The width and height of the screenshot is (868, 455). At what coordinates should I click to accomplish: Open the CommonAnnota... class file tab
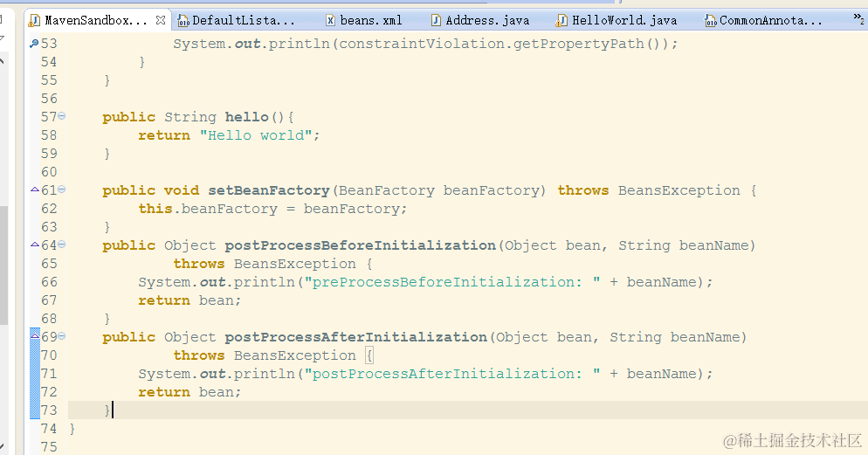(x=764, y=20)
